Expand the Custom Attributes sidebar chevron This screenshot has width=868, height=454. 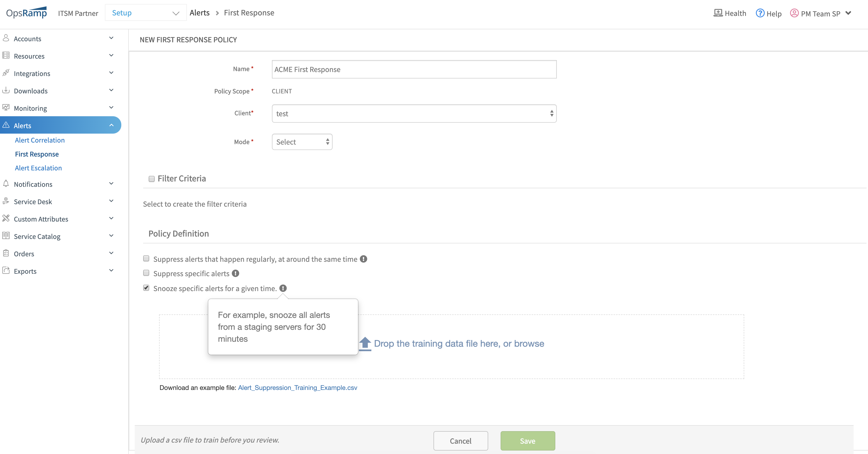pos(111,218)
